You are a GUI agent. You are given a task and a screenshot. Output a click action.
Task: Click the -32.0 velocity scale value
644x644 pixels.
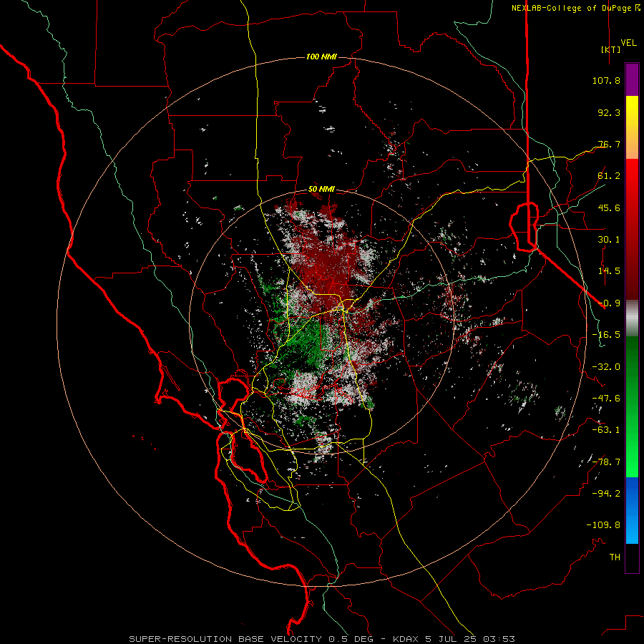coord(606,367)
